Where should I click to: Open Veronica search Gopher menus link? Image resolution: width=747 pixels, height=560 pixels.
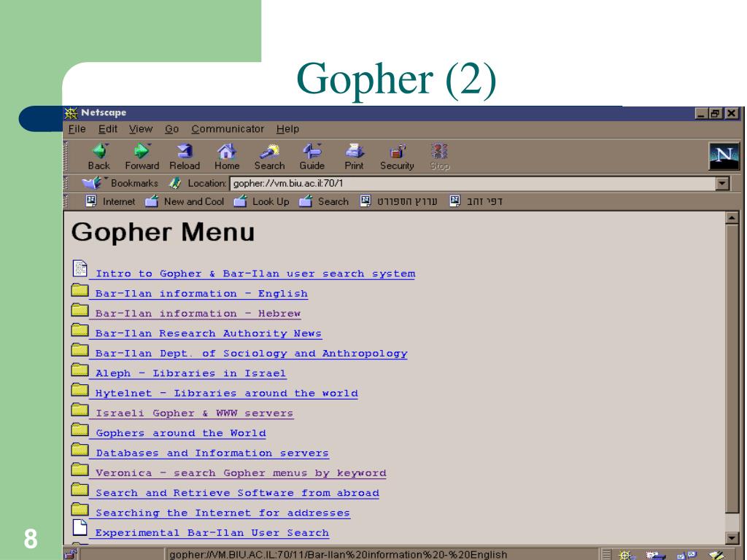(x=241, y=473)
